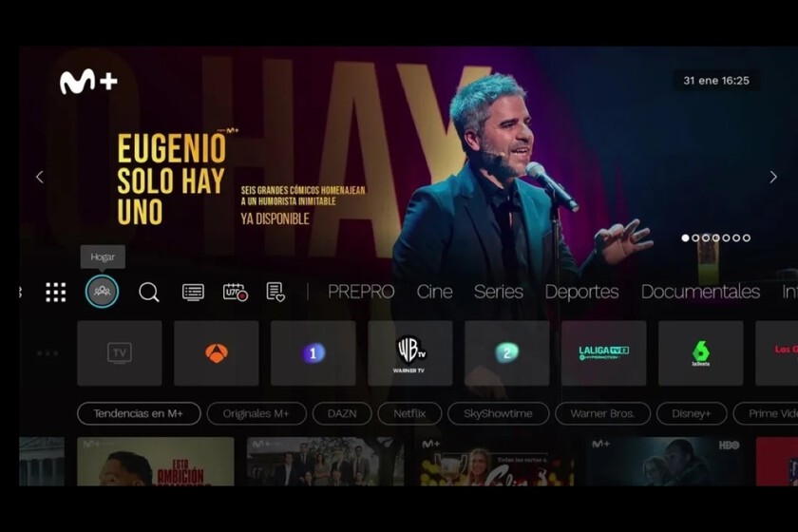
Task: Select the Netflix filter
Action: point(409,413)
